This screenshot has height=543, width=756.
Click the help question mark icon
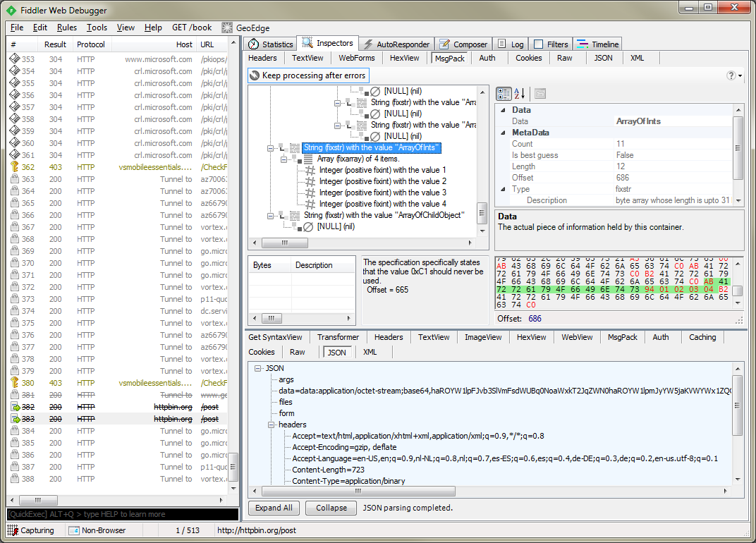pos(731,75)
